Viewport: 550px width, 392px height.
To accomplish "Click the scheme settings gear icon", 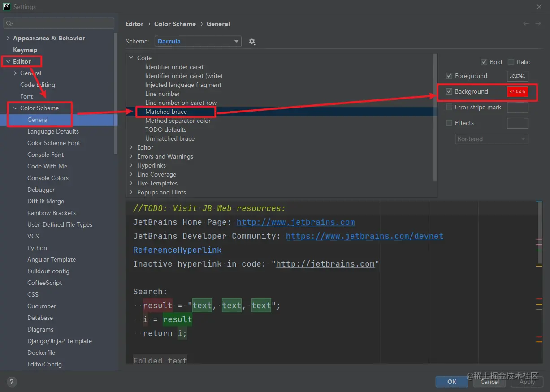I will tap(252, 41).
